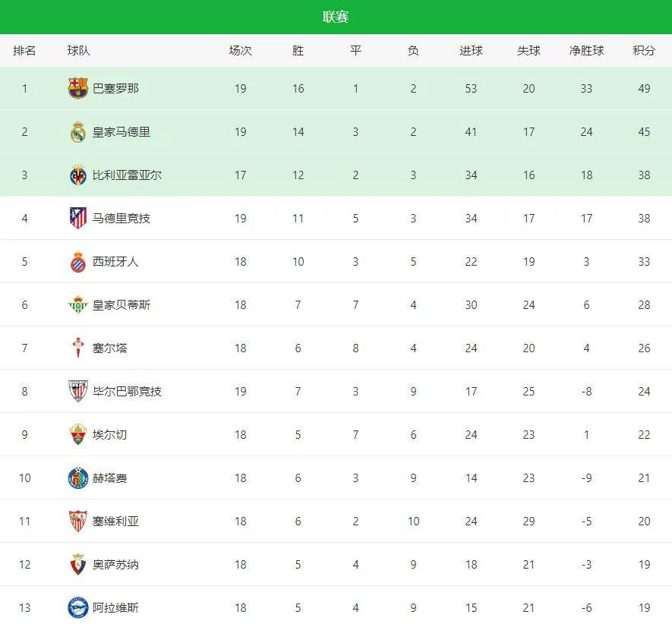Click the Celta Vigo crest icon

pyautogui.click(x=78, y=348)
